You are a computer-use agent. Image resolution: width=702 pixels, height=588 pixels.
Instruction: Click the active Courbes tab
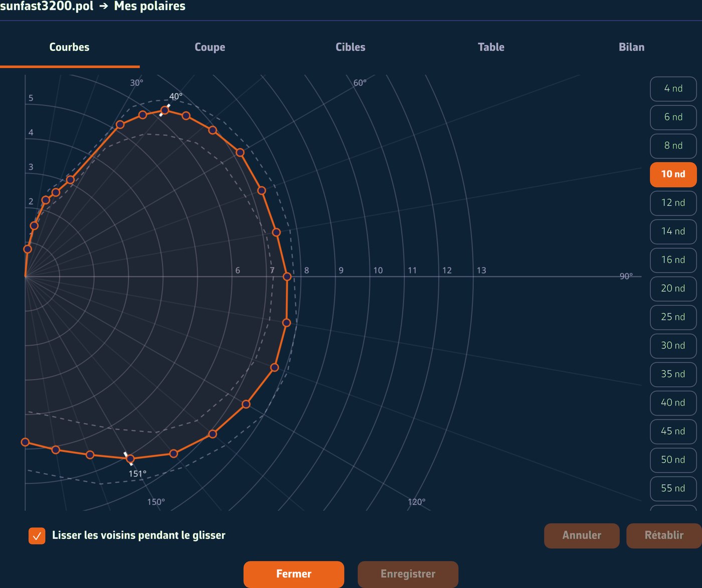(69, 47)
